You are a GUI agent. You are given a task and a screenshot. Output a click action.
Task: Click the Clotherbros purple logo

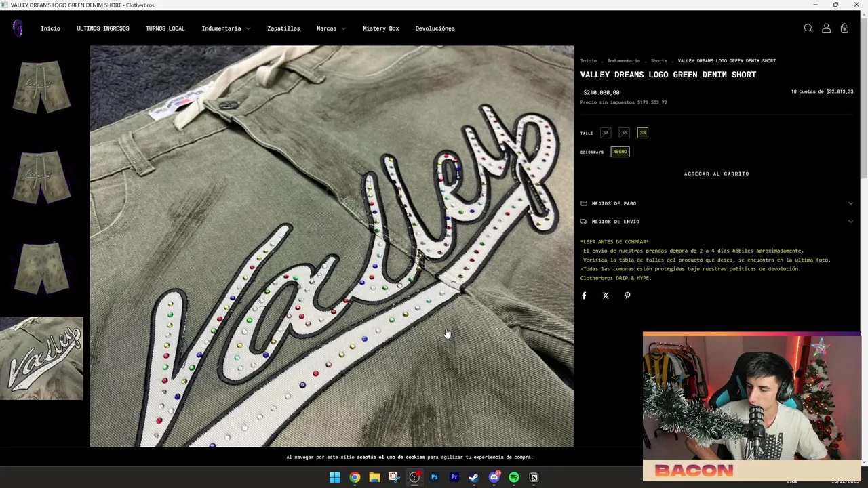point(18,28)
